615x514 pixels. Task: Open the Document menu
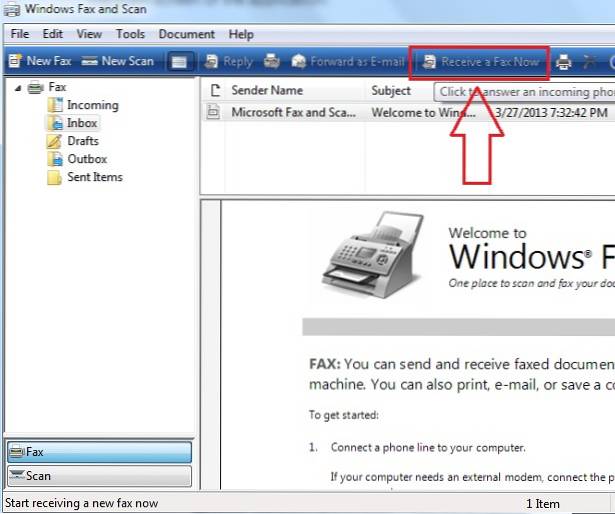(187, 34)
